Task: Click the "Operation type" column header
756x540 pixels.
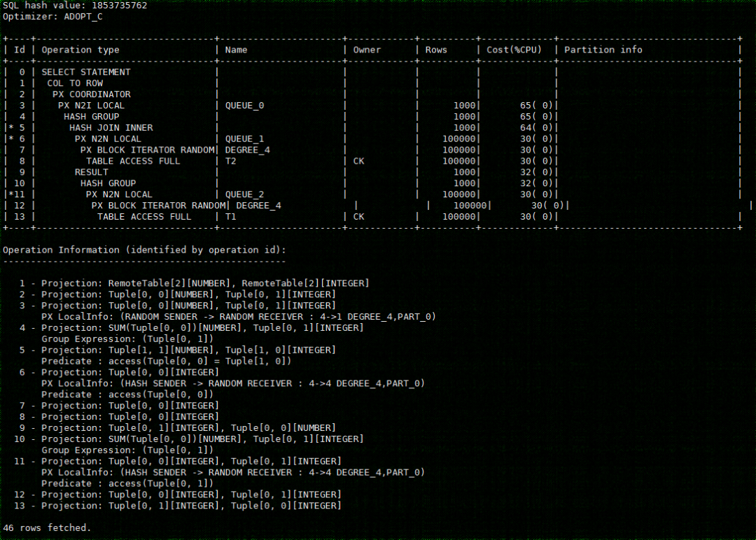Action: tap(80, 50)
